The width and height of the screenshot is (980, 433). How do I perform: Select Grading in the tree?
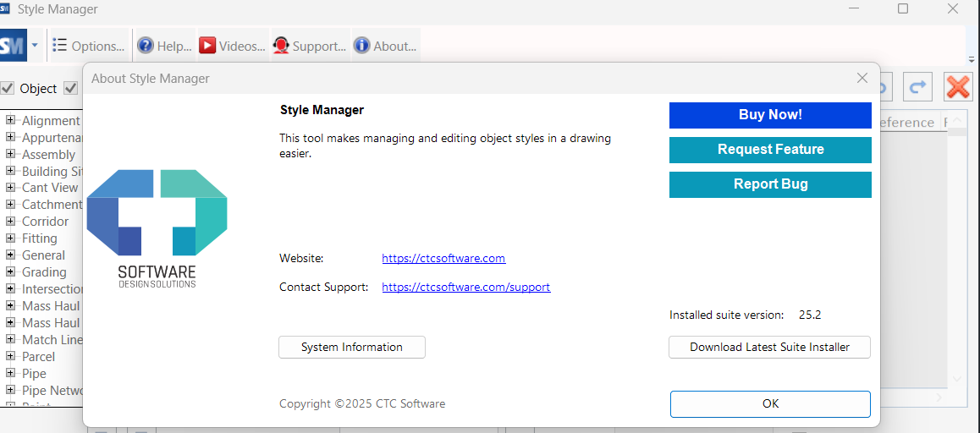[x=44, y=271]
